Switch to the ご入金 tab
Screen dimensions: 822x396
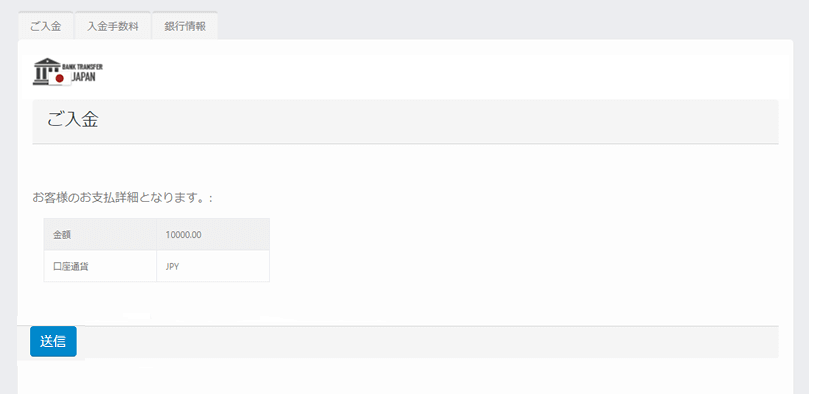46,26
